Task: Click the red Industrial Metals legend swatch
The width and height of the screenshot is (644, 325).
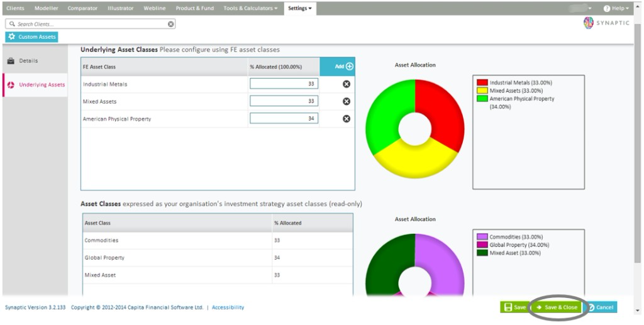Action: point(482,82)
